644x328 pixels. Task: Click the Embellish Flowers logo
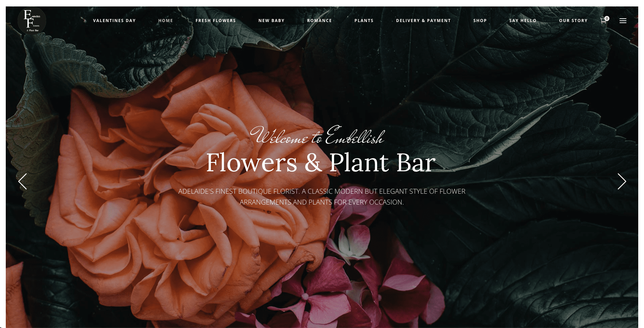32,21
